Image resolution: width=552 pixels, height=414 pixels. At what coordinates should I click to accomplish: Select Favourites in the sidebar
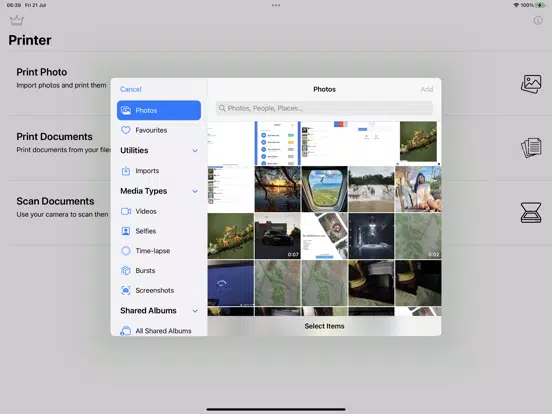coord(159,130)
